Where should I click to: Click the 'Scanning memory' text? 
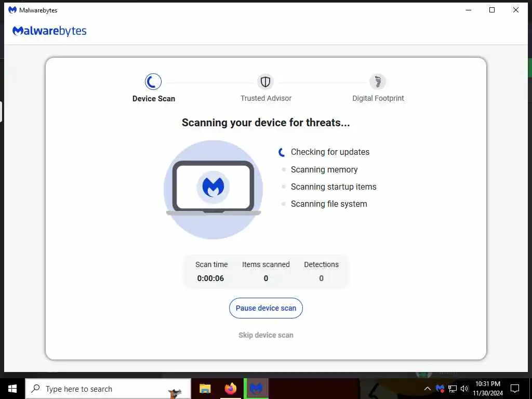[324, 170]
